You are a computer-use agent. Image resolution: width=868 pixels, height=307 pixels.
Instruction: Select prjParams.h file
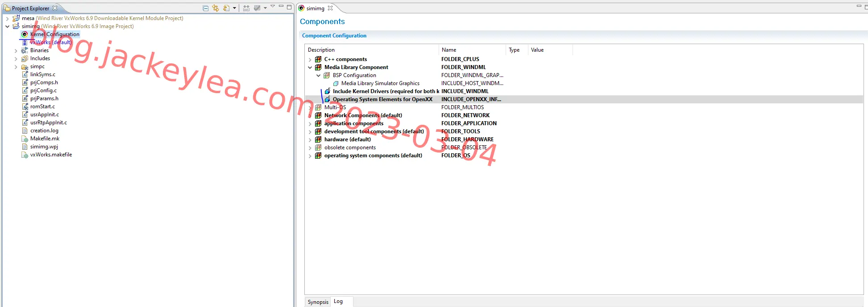44,98
